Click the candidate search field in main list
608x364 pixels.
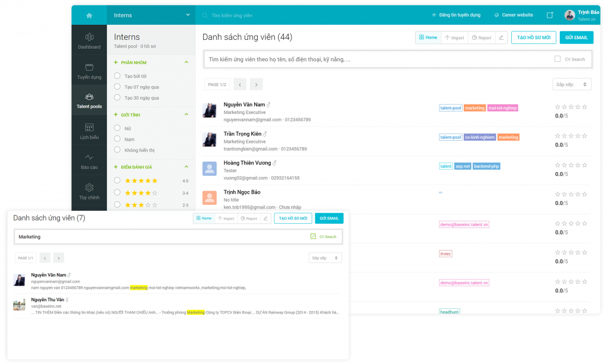tap(374, 59)
